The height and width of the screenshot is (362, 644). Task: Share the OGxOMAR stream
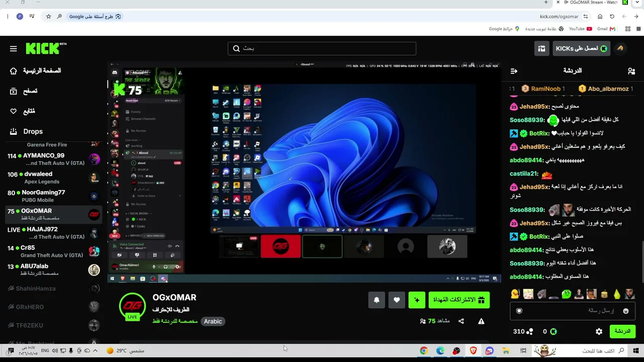461,321
